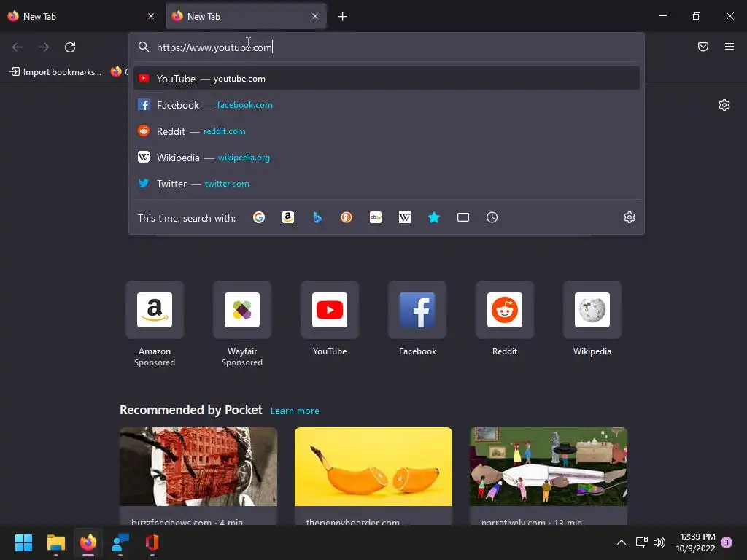Viewport: 747px width, 560px height.
Task: Reload the current page
Action: pyautogui.click(x=70, y=47)
